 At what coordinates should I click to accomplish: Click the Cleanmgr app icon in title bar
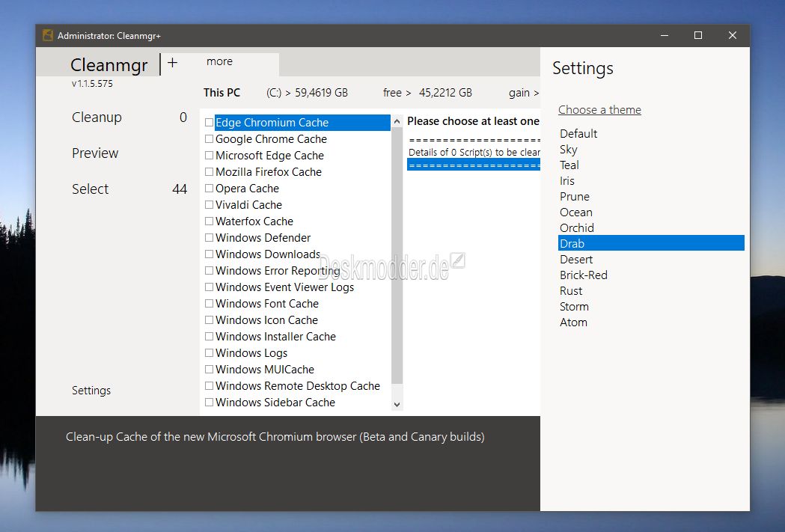click(48, 35)
